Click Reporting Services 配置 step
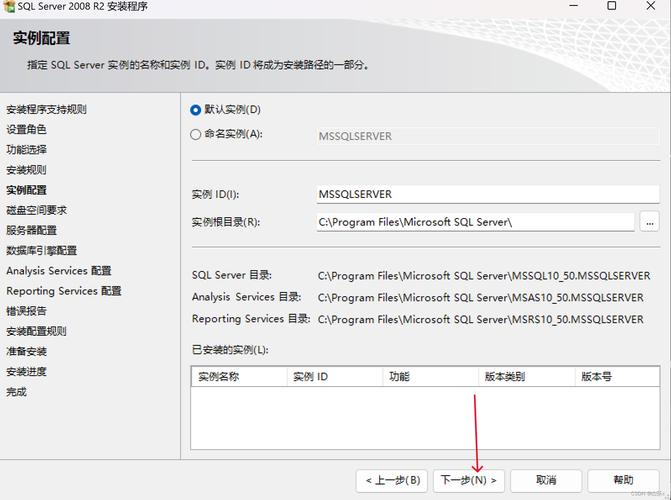Viewport: 671px width, 500px height. [64, 291]
